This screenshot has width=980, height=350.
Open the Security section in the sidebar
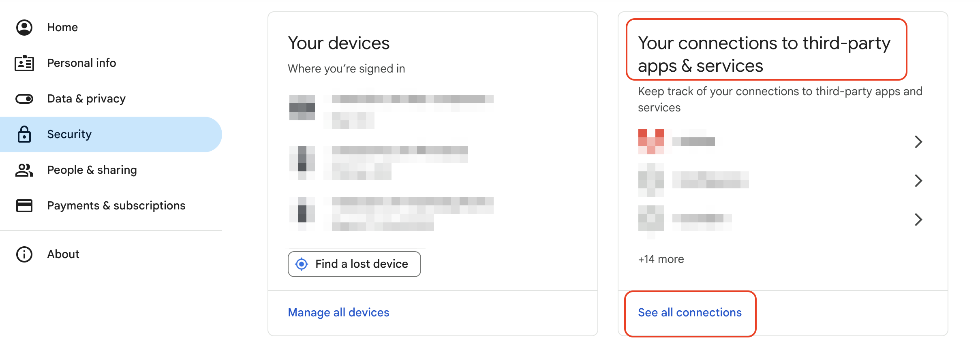[x=69, y=134]
